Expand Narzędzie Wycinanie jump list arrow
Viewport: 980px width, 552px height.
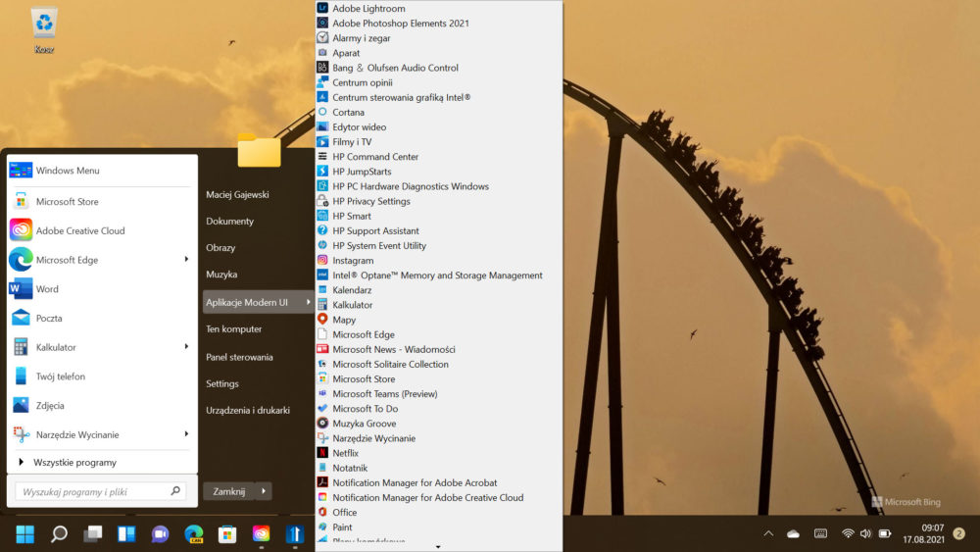[x=186, y=434]
